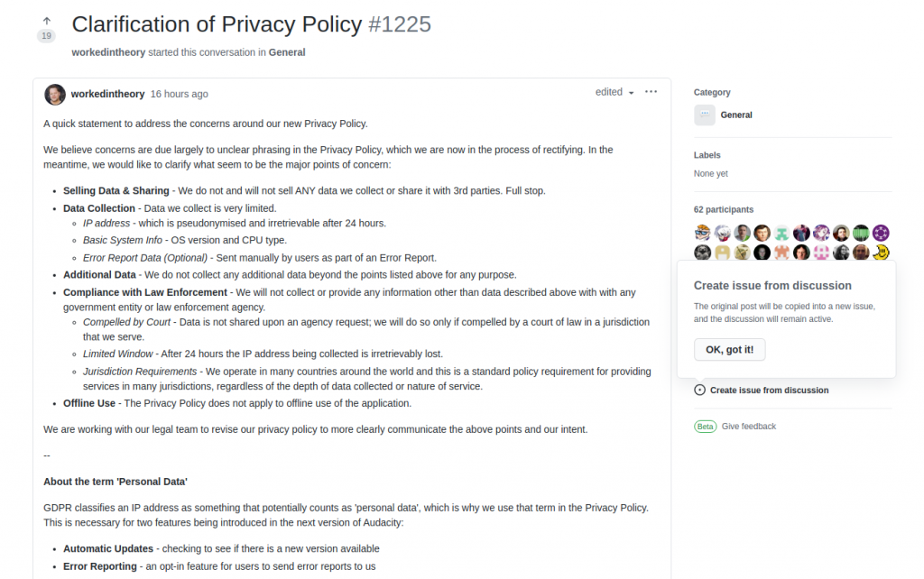Click the 19 upvote count badge
This screenshot has height=579, width=924.
pos(46,36)
